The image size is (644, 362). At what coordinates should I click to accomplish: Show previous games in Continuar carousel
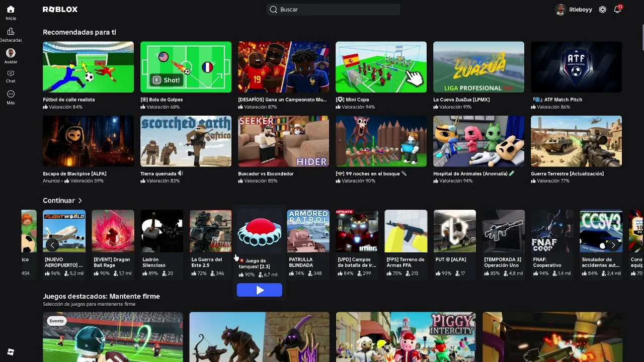[52, 245]
